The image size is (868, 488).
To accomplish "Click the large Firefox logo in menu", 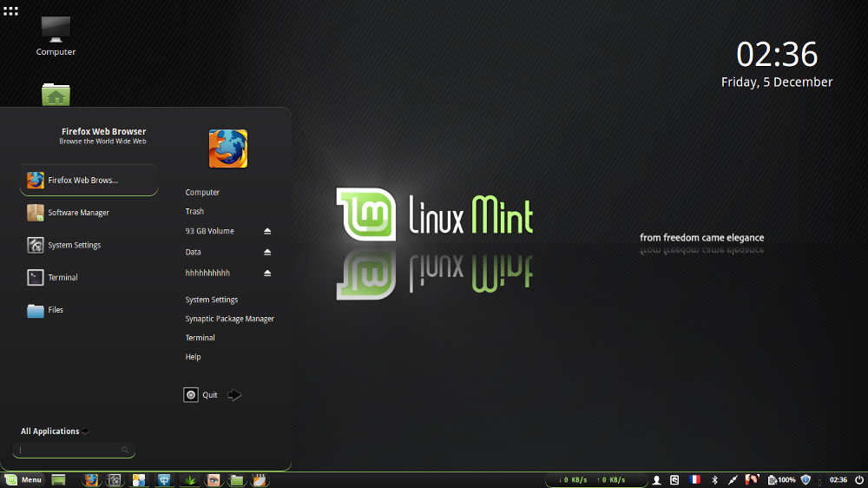I will [228, 148].
